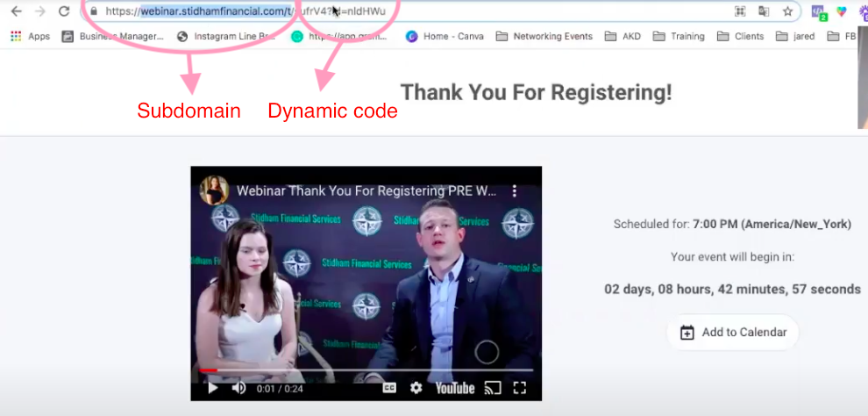This screenshot has width=868, height=416.
Task: Click the padlock icon in address bar
Action: pos(94,11)
